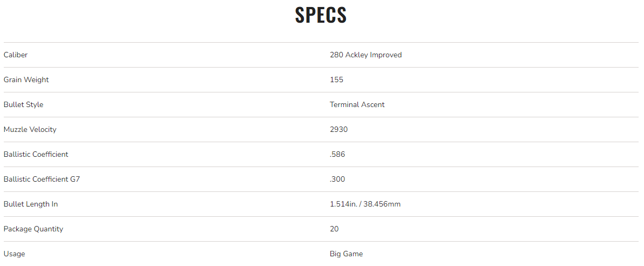Screen dimensions: 644x266
Task: Click the Ballistic Coefficient G7 label
Action: pos(42,179)
